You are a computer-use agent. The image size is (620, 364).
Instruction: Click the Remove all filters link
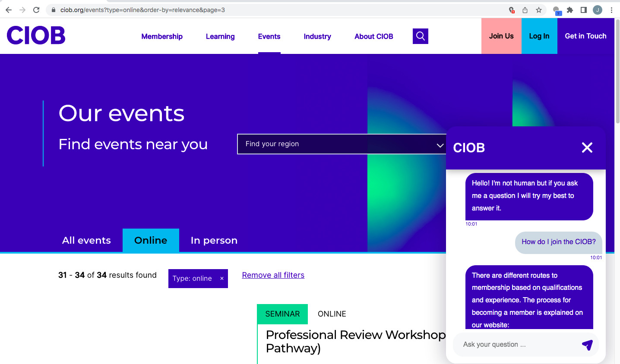tap(273, 275)
